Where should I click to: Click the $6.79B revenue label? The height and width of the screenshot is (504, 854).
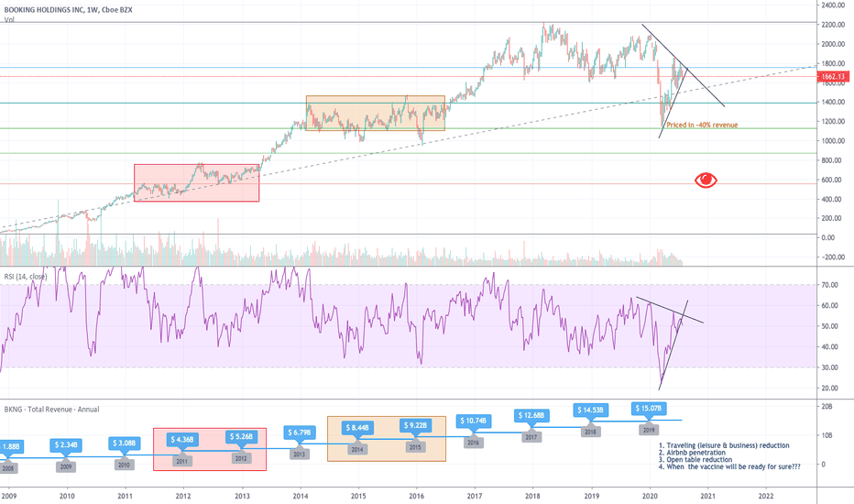point(299,433)
